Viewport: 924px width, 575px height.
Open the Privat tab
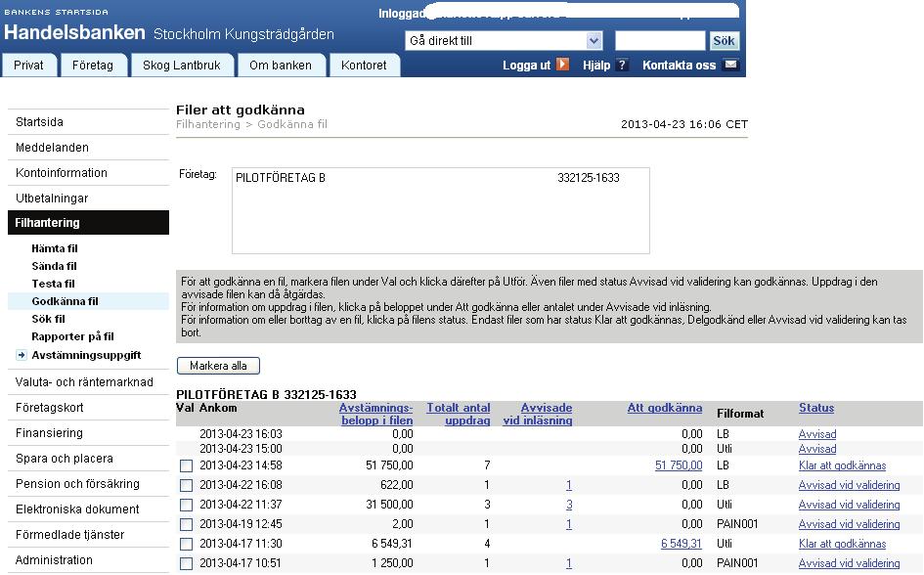coord(29,66)
